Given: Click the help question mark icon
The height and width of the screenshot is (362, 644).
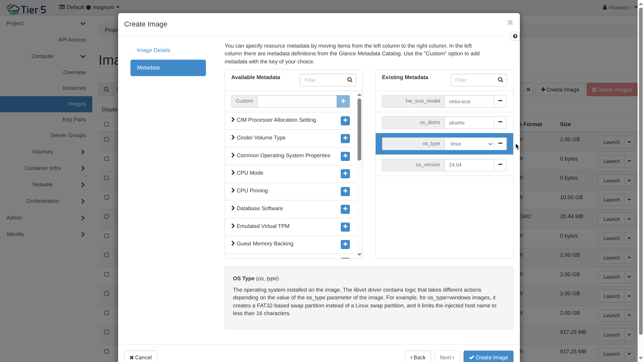Looking at the screenshot, I should tap(515, 36).
